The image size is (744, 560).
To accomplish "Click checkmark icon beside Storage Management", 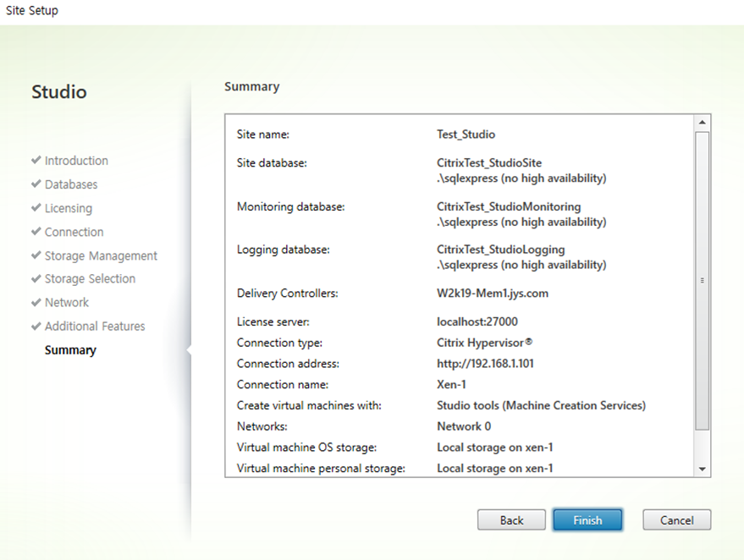I will [36, 255].
